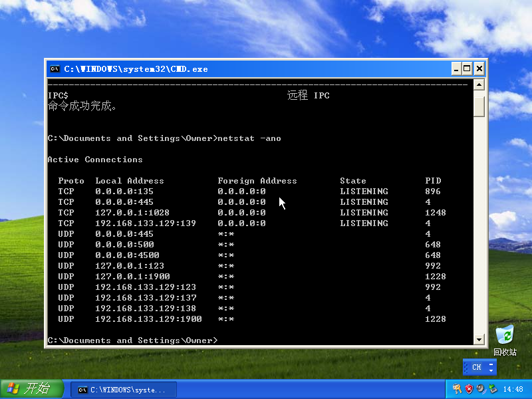Click the scrollbar up arrow in CMD
The image size is (532, 399).
pos(479,84)
